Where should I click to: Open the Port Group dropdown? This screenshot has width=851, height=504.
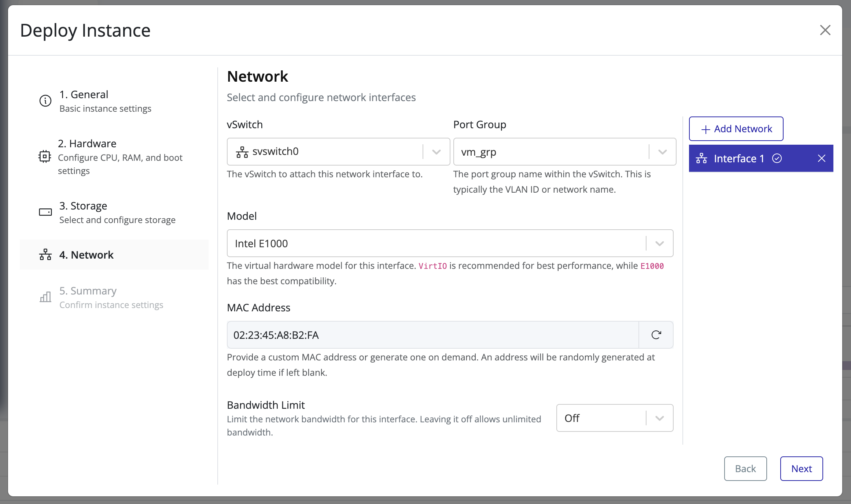(662, 152)
